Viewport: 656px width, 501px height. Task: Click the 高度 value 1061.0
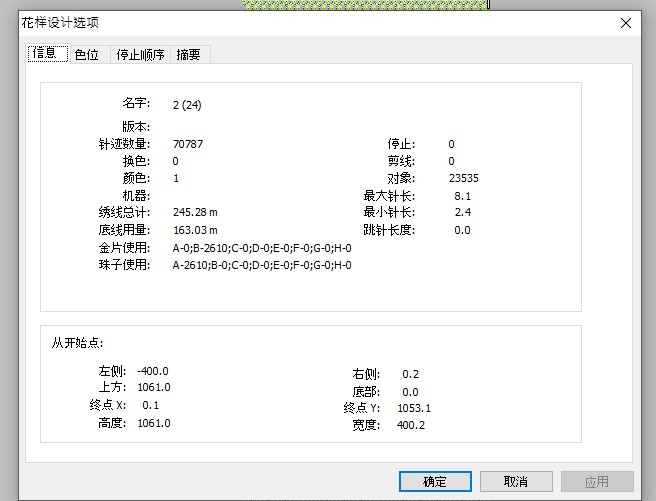(x=154, y=423)
